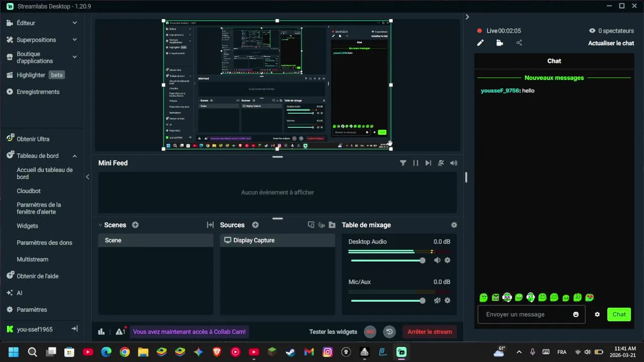The width and height of the screenshot is (644, 362).
Task: Expand the Superpositions menu chevron
Action: 74,40
